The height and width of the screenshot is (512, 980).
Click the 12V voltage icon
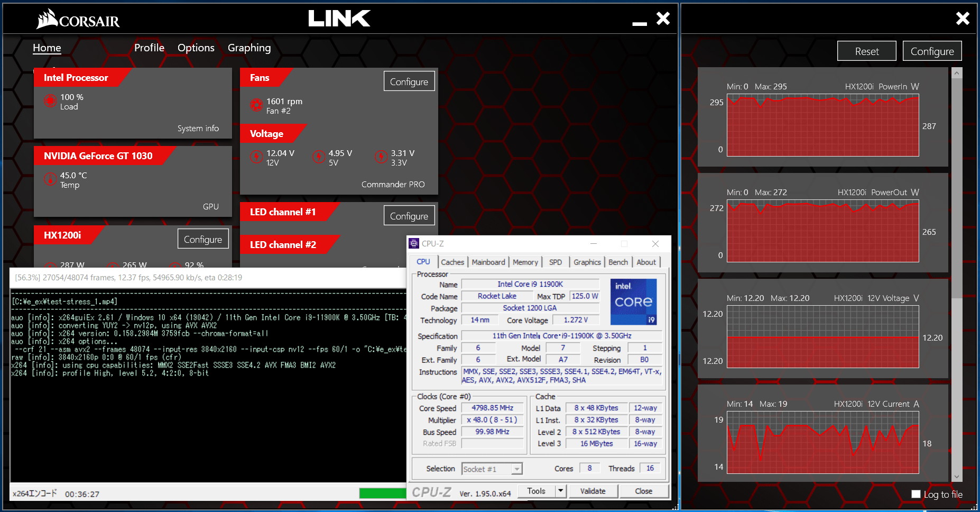[x=256, y=157]
